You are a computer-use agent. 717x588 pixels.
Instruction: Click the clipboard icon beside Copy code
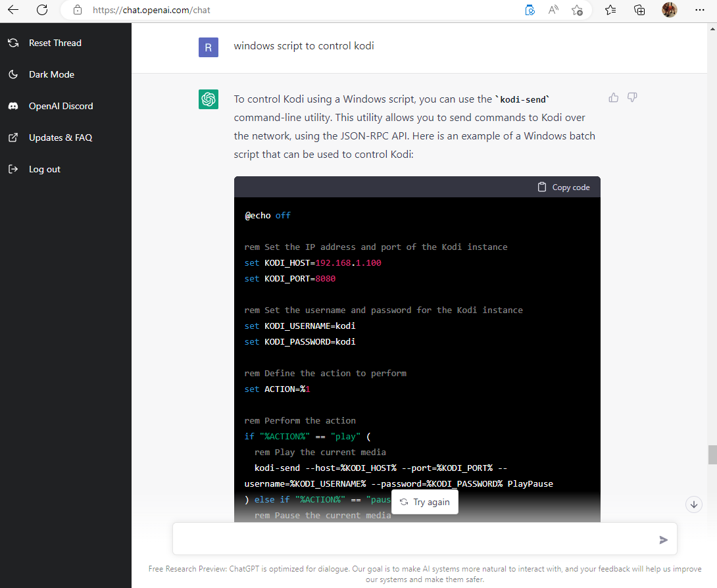pos(542,187)
